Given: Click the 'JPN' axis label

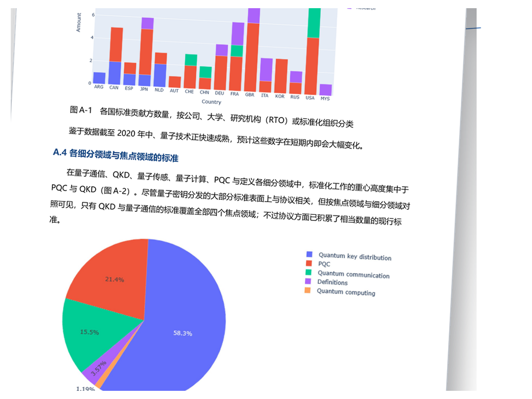Looking at the screenshot, I should pos(144,89).
